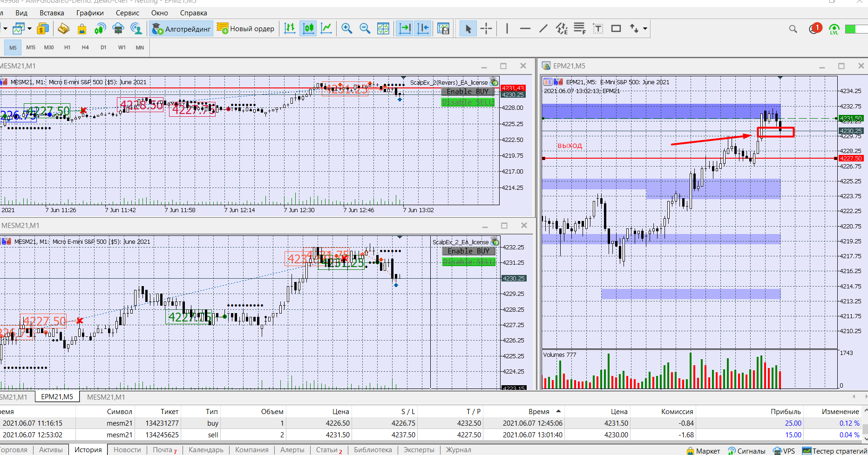Viewport: 868px width, 455px height.
Task: Click Disable SELL in ScalpEx_2_EA chart
Action: tap(468, 261)
